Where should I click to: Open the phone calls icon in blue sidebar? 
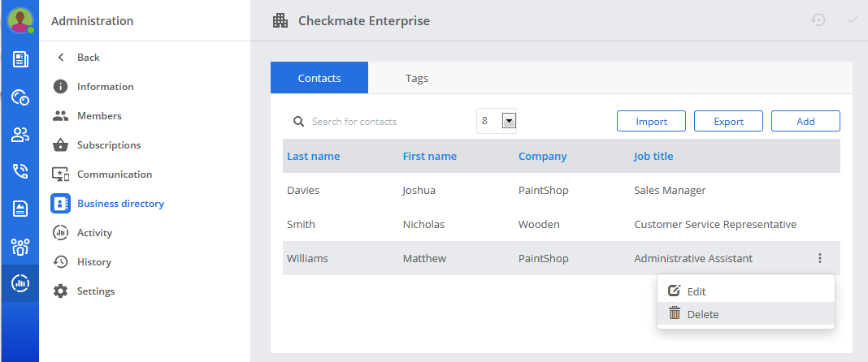(x=20, y=171)
